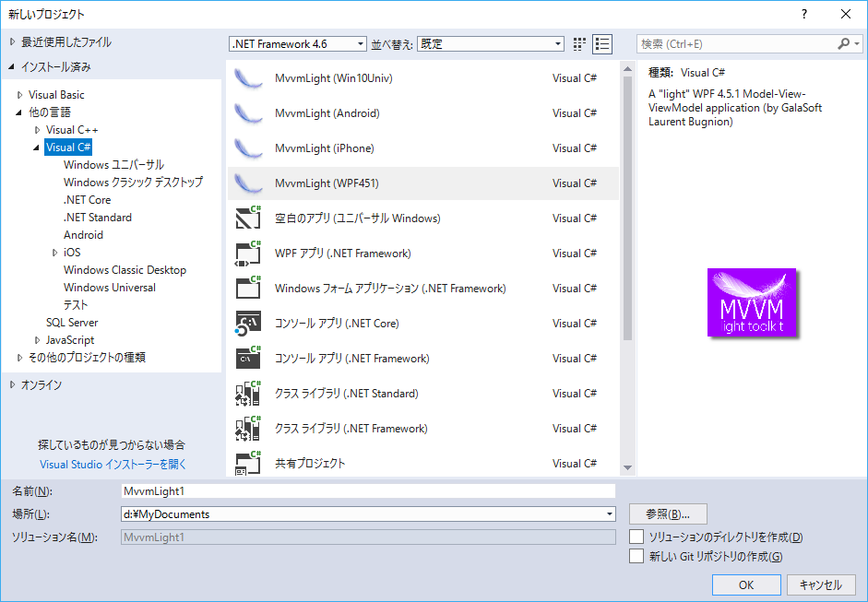The image size is (868, 602).
Task: Click the コンソール アプリ (.NET Framework) icon
Action: (248, 358)
